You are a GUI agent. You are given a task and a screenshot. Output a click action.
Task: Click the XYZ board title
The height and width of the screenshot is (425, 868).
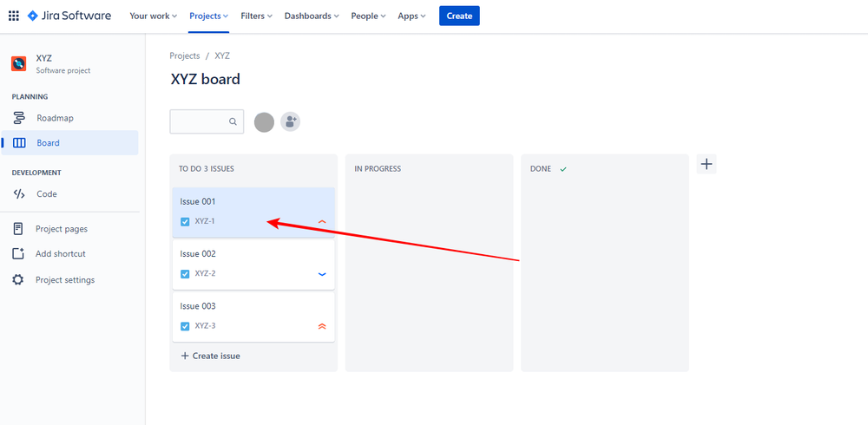tap(206, 79)
